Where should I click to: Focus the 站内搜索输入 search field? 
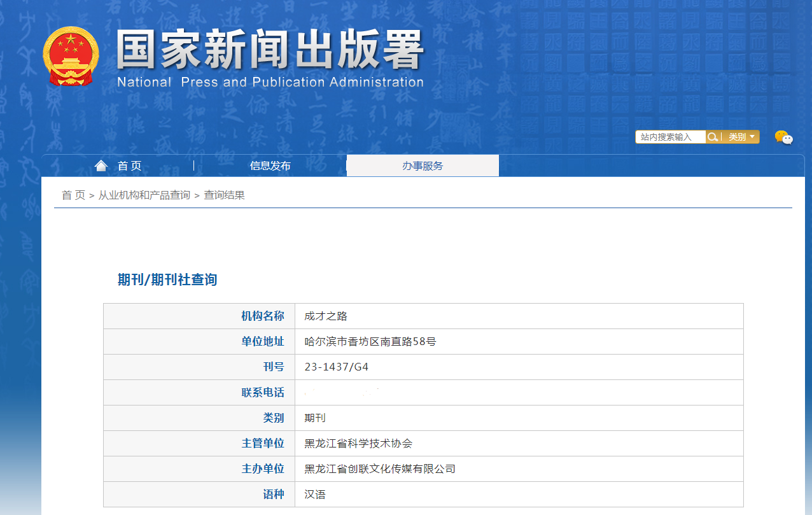pyautogui.click(x=670, y=137)
